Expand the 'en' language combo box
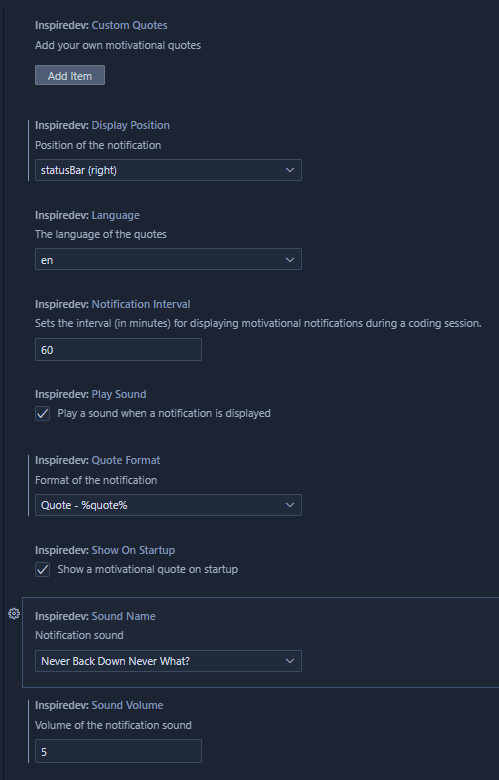 (x=168, y=259)
